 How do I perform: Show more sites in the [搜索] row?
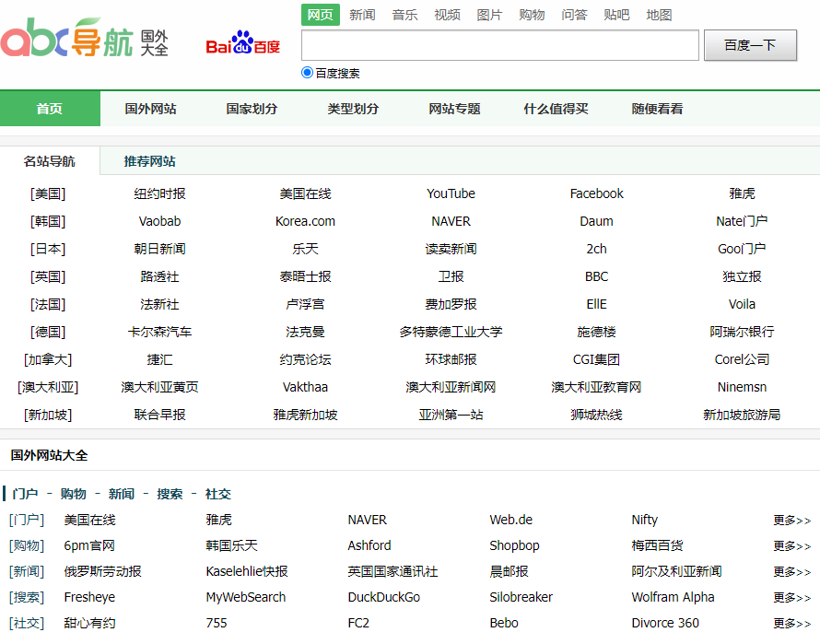coord(792,597)
